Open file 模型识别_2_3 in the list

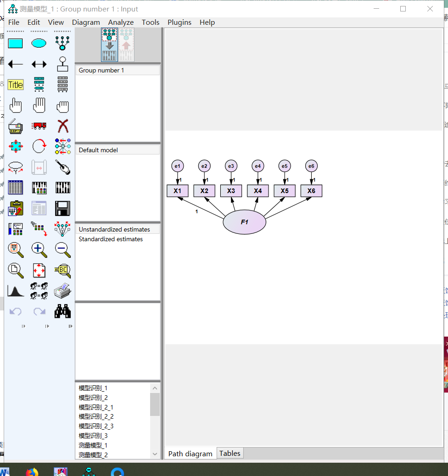click(x=96, y=426)
